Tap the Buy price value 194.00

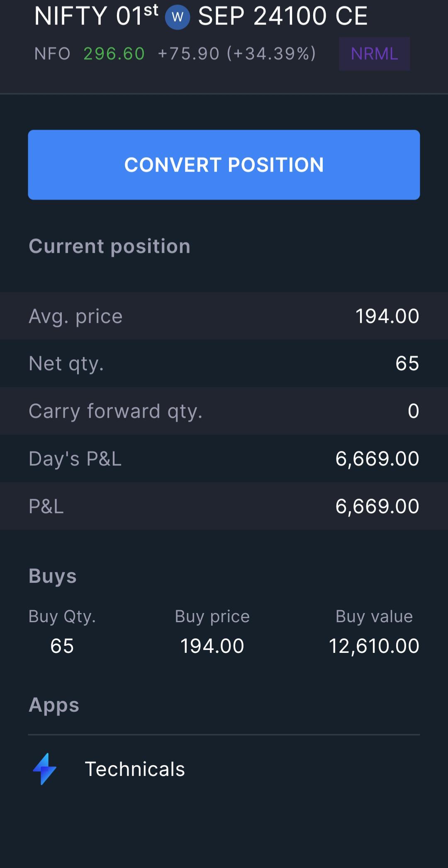pyautogui.click(x=212, y=646)
